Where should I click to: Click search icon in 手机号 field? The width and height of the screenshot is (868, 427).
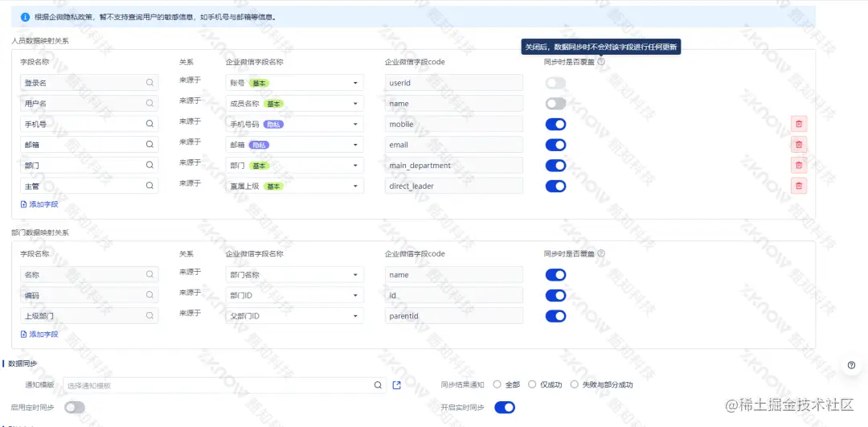click(150, 124)
